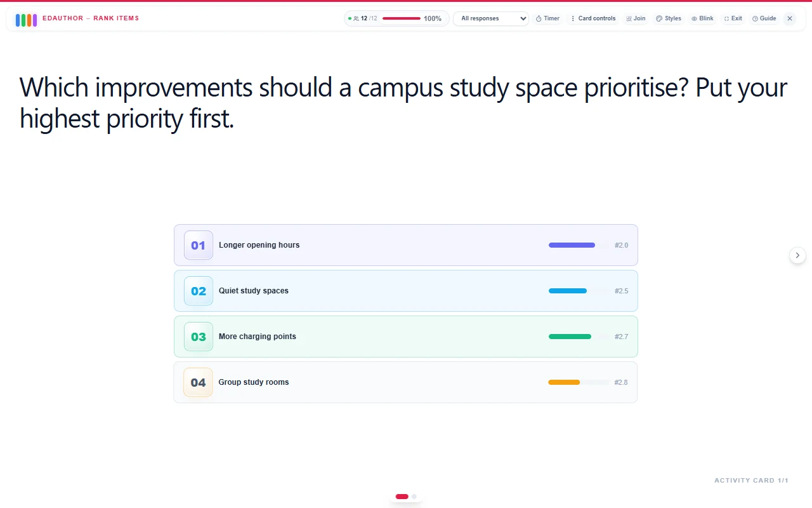Click the EdAuthor – Rank Items title
The width and height of the screenshot is (812, 508).
pos(91,18)
